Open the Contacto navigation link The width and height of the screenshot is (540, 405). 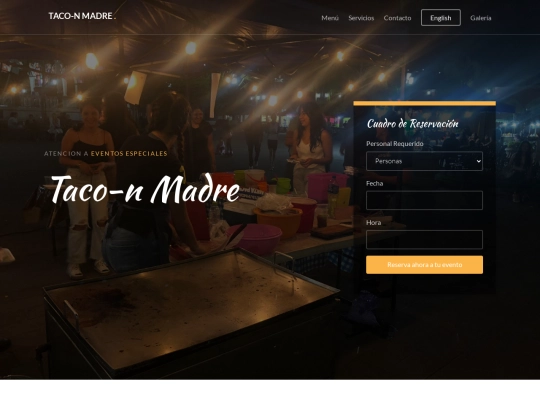click(x=397, y=18)
